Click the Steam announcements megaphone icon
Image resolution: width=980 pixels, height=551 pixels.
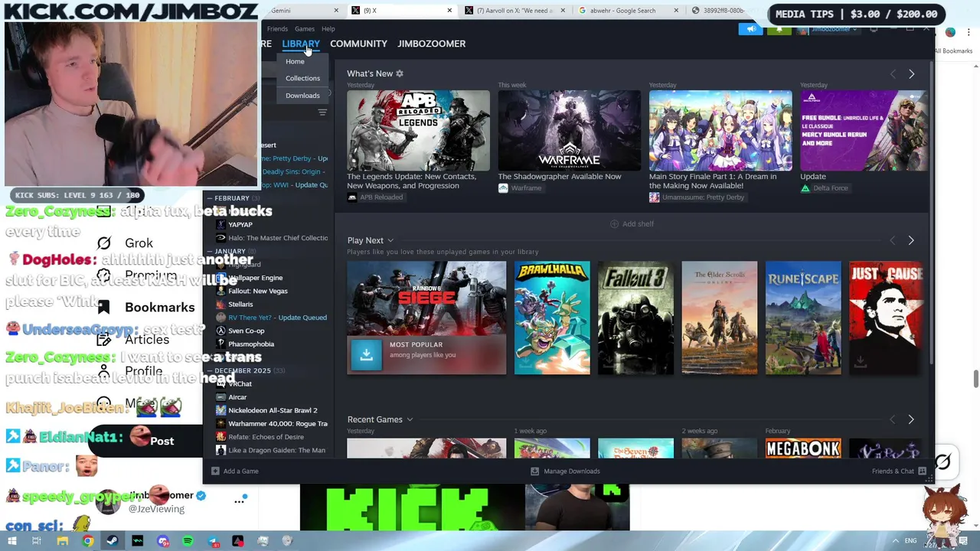(x=750, y=29)
